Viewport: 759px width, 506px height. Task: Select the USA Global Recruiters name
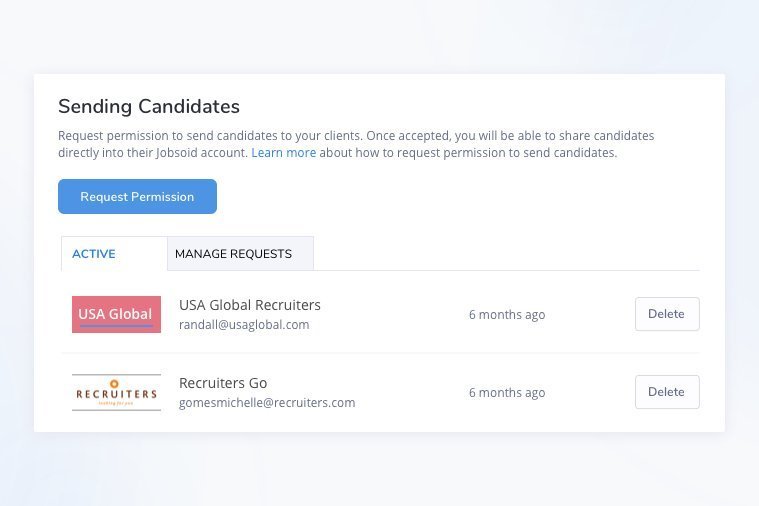pos(249,305)
